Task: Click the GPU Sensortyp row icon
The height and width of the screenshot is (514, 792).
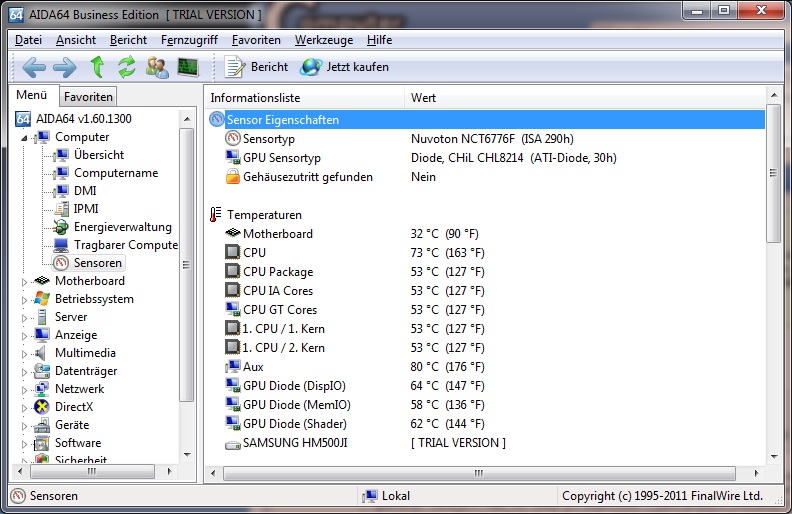Action: (x=232, y=158)
